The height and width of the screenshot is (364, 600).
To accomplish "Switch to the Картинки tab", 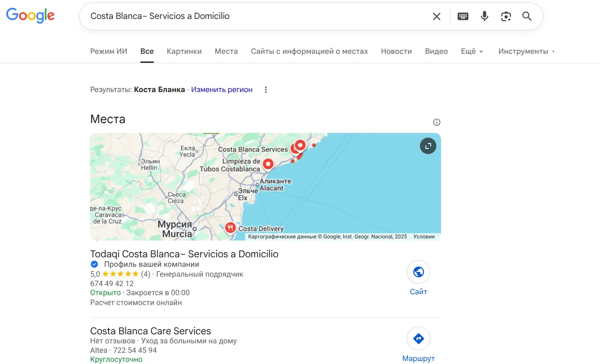I will pos(184,51).
